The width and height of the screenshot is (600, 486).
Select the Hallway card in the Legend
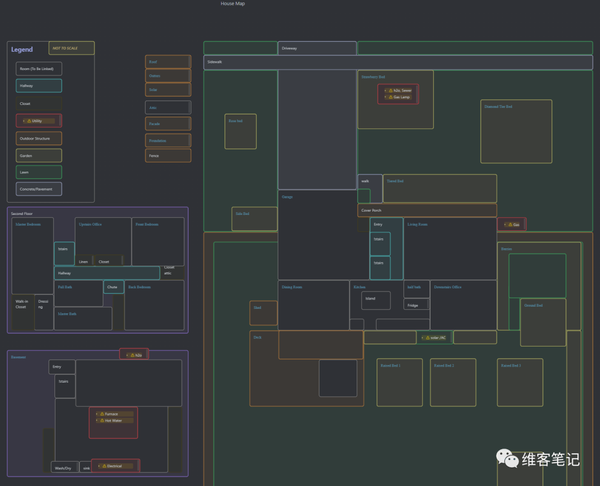tap(39, 86)
